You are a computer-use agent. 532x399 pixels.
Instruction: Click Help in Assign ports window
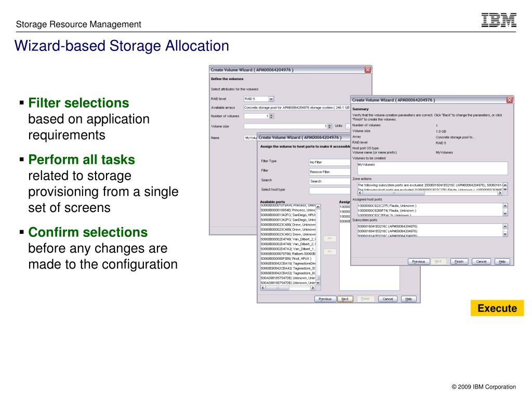[408, 299]
